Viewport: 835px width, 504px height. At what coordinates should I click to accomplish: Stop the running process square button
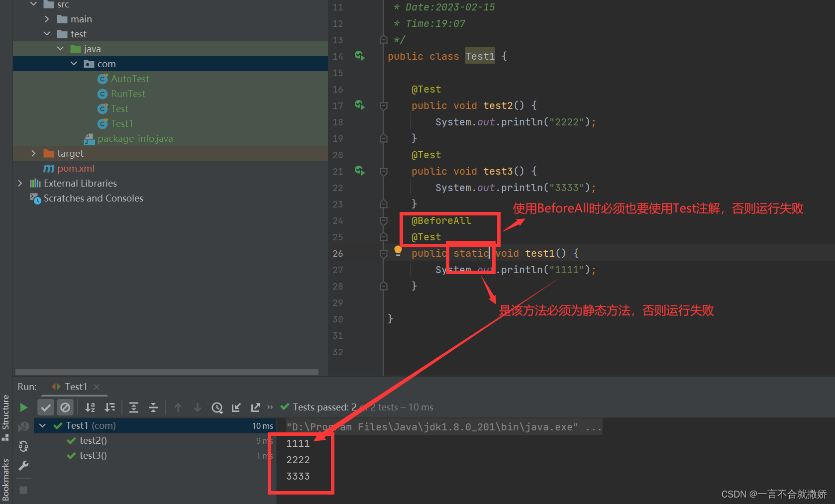coord(23,490)
